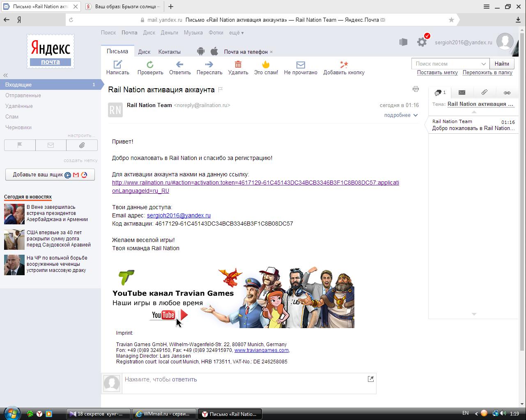Open WMmail.ru taskbar window
This screenshot has height=420, width=526.
pos(164,414)
